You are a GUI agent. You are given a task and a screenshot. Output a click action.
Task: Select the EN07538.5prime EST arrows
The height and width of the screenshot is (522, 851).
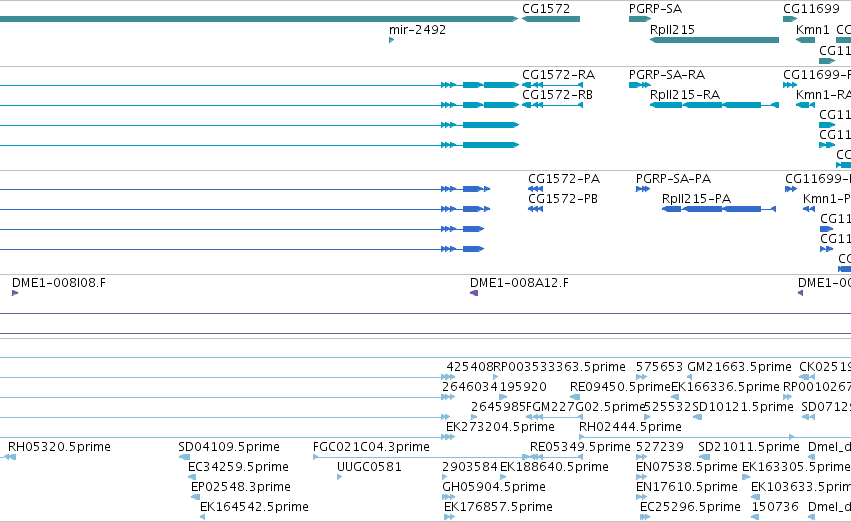(642, 478)
